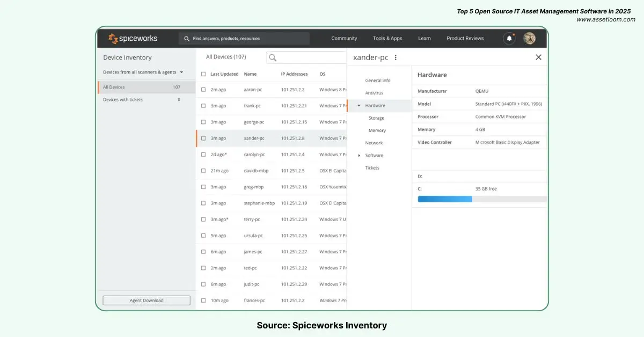
Task: Click the Spiceworks logo icon
Action: [x=113, y=39]
